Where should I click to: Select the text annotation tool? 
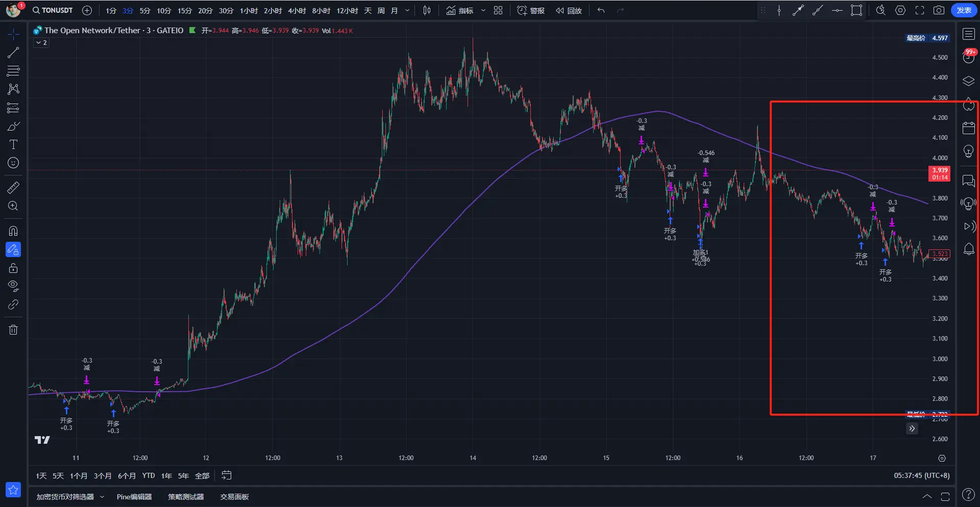click(13, 144)
